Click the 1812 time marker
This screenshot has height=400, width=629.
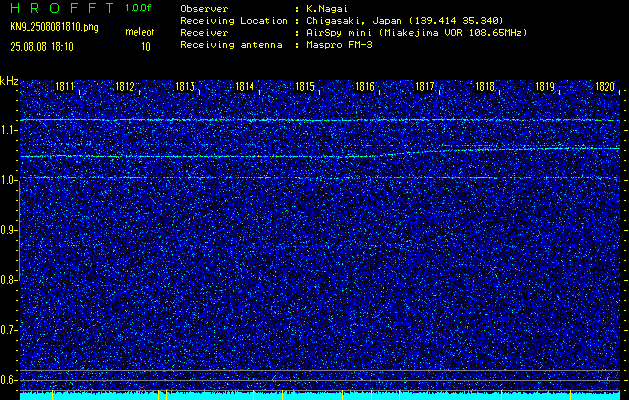coord(124,87)
